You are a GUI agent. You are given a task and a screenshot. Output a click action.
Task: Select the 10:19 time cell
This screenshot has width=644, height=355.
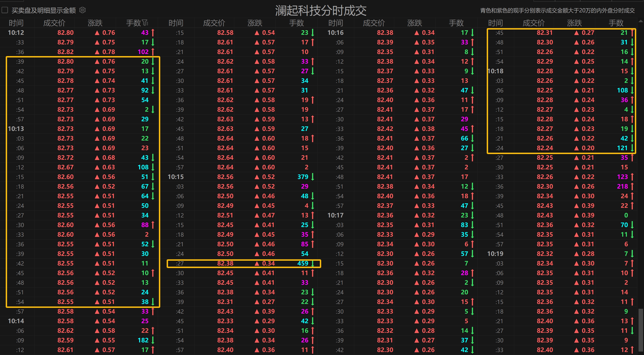495,254
